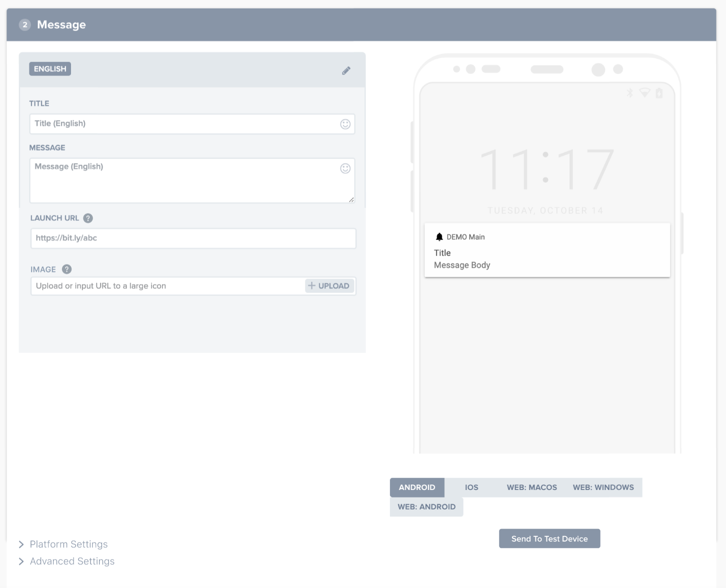This screenshot has height=588, width=726.
Task: Select the Android preview tab
Action: 417,487
